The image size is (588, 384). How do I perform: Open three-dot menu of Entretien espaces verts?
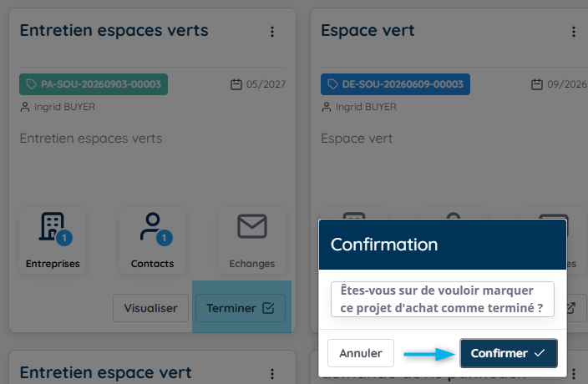click(272, 32)
